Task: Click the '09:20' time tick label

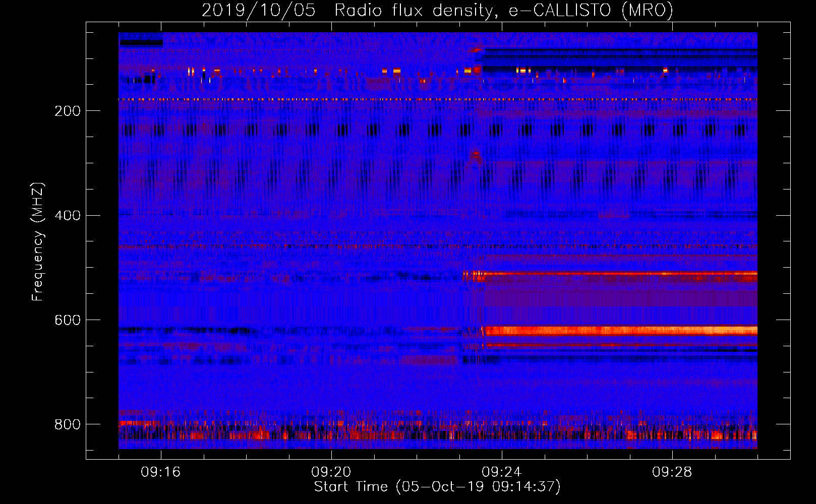Action: pos(331,472)
